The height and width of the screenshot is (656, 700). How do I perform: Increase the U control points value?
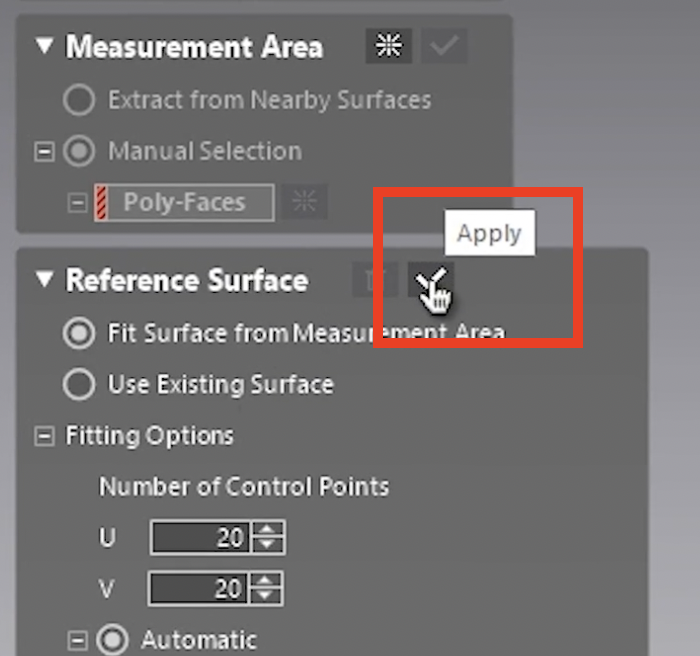(267, 529)
